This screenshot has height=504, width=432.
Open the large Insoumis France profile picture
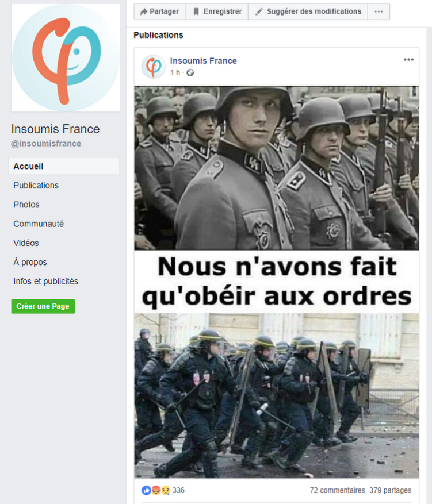pos(66,58)
